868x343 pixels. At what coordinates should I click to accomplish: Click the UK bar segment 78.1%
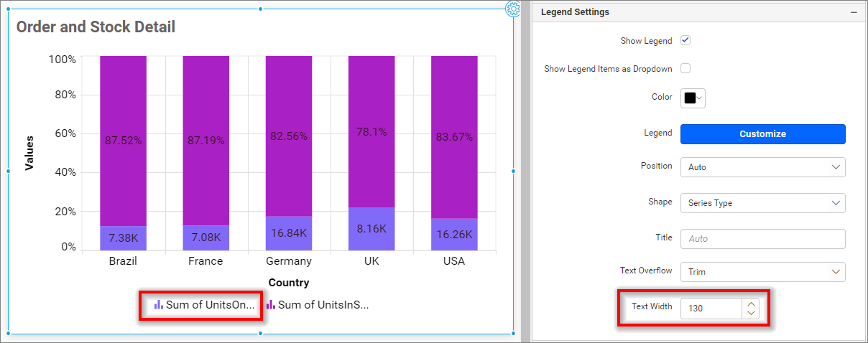pyautogui.click(x=371, y=132)
